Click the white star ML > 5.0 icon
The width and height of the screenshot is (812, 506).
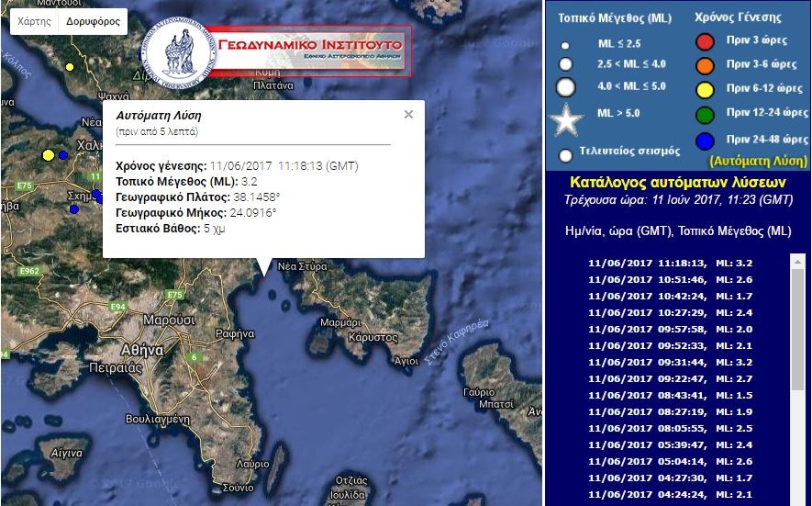tap(566, 119)
